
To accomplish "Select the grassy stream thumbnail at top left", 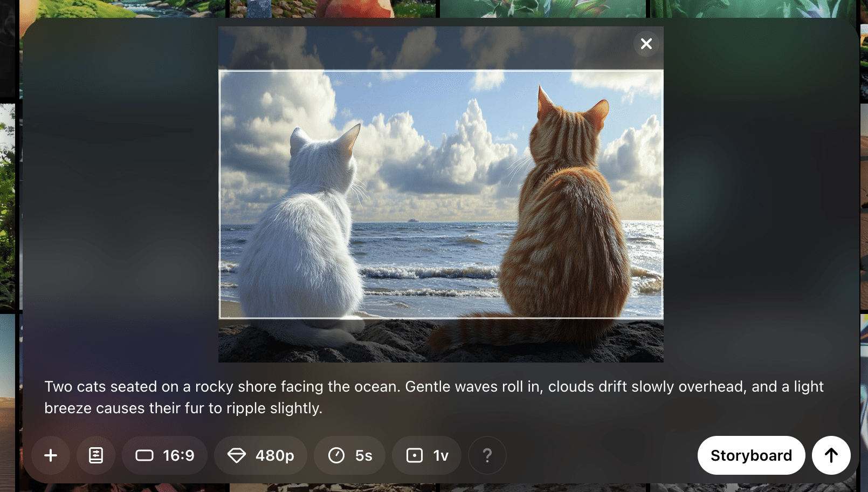I will 124,8.
